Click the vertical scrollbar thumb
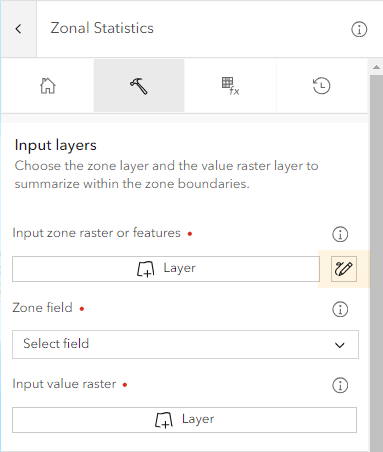 (x=376, y=263)
